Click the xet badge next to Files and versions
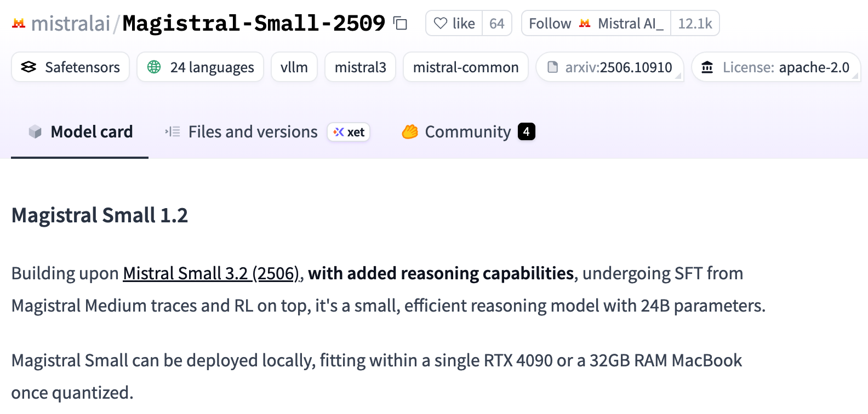The width and height of the screenshot is (868, 414). pos(349,131)
